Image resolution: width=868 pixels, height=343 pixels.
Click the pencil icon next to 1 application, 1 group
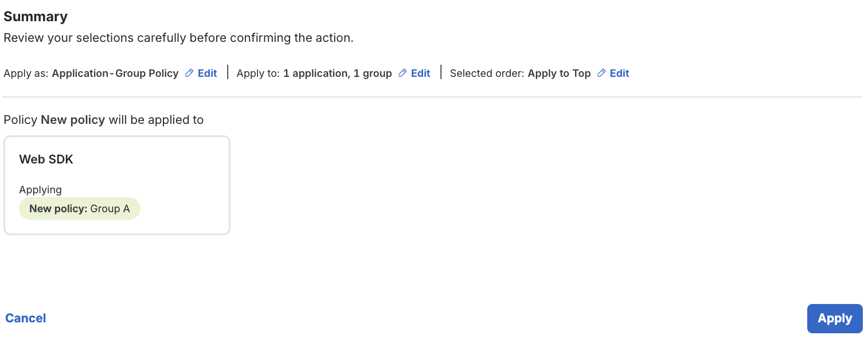pos(404,73)
